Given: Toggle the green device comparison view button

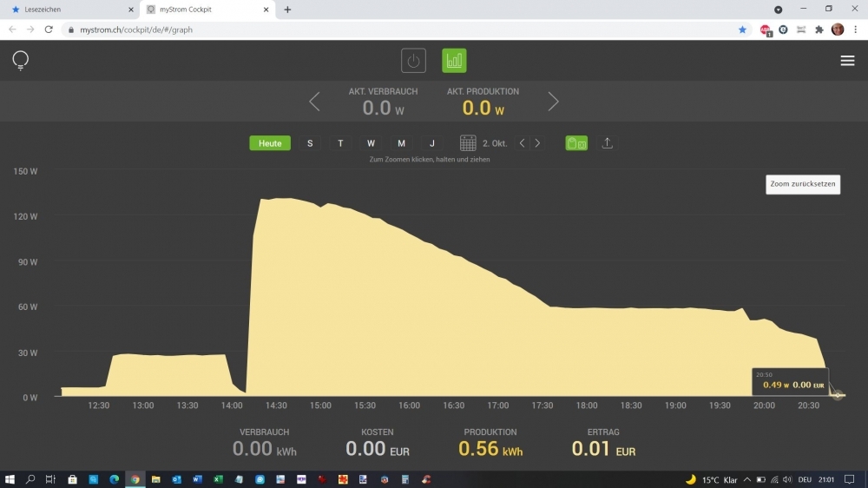Looking at the screenshot, I should tap(576, 143).
